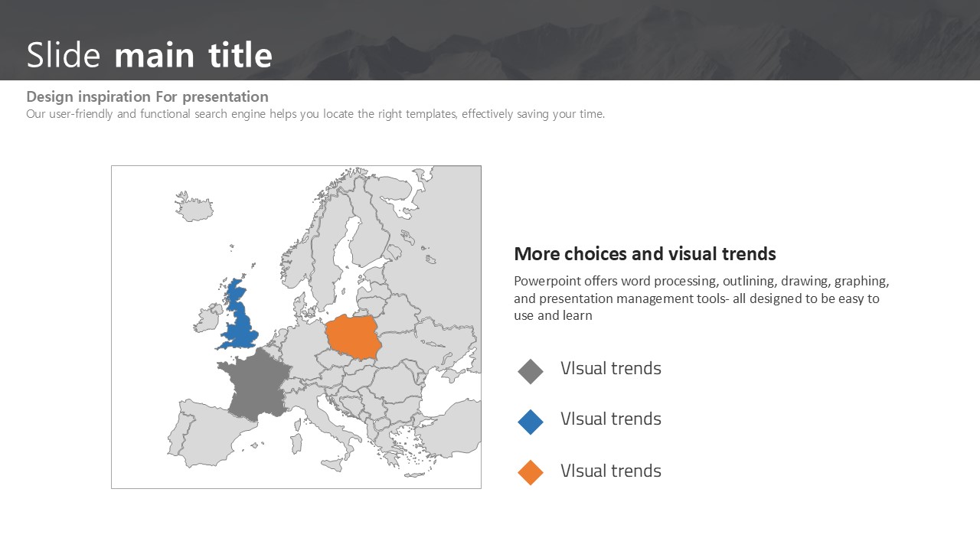Click the "VIsual trends" label beside the orange diamond
980x551 pixels.
point(610,471)
